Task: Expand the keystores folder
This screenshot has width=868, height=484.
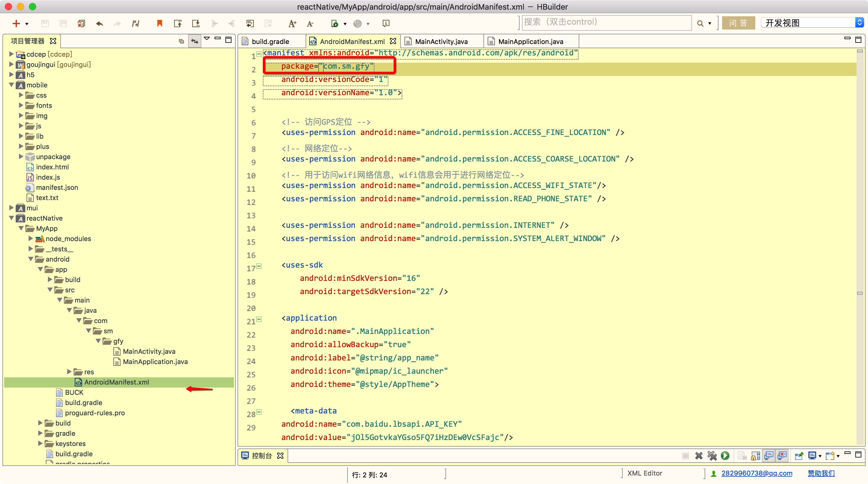Action: click(40, 444)
